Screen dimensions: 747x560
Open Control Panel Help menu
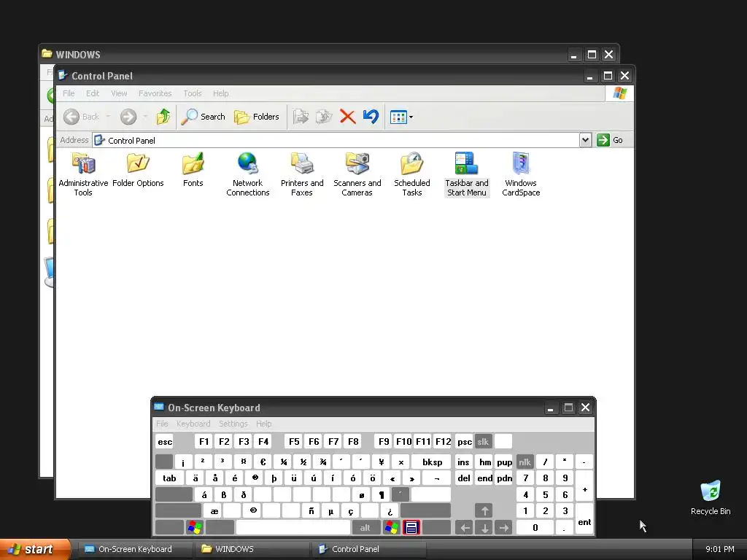[220, 93]
